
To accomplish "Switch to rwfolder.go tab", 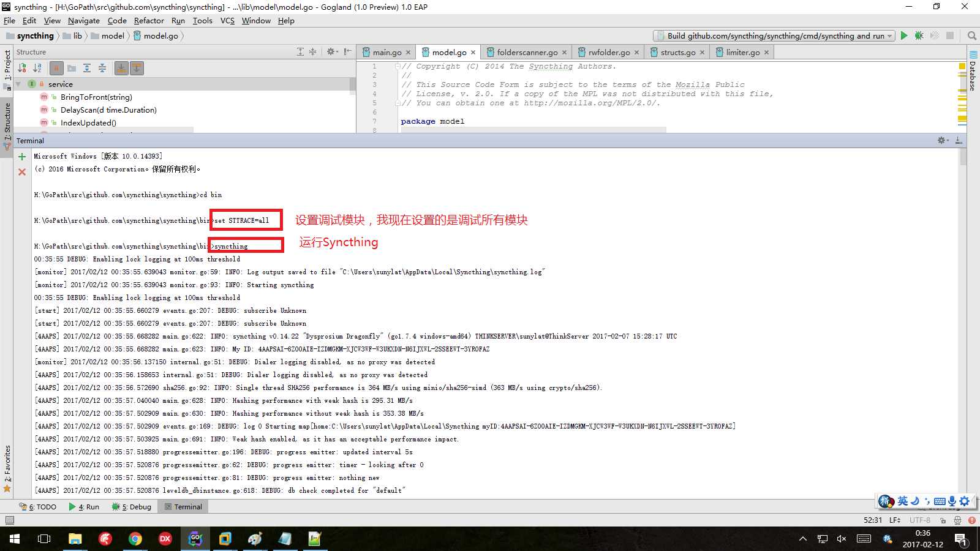I will click(x=609, y=52).
